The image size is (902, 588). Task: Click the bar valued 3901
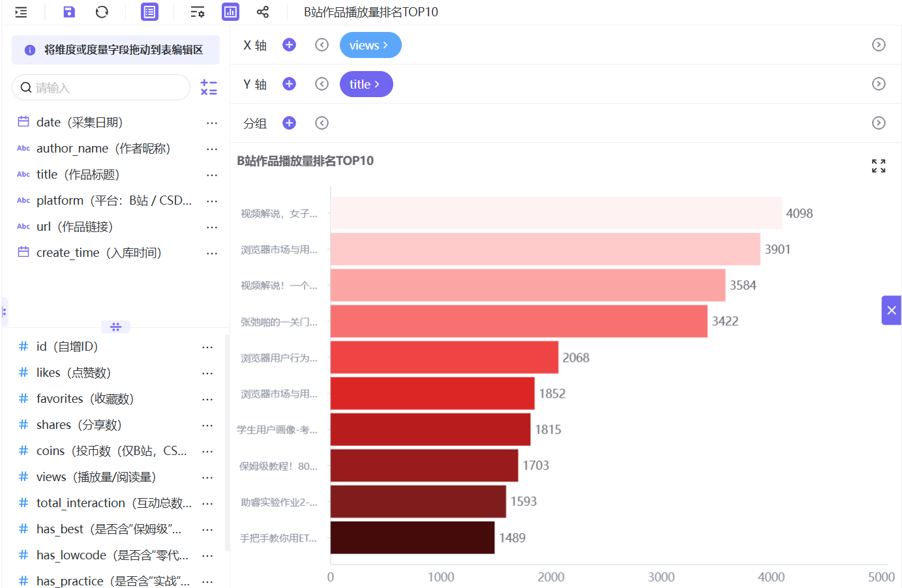pos(545,249)
